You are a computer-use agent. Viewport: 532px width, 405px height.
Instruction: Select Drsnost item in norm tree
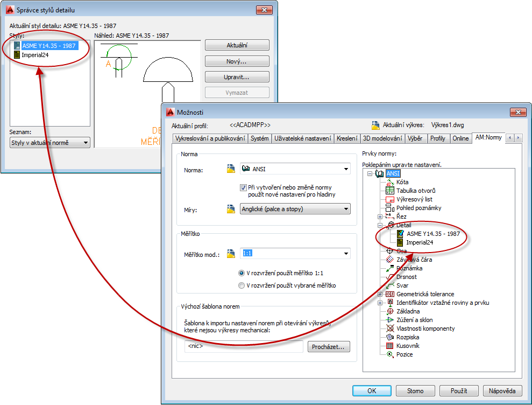tap(407, 277)
